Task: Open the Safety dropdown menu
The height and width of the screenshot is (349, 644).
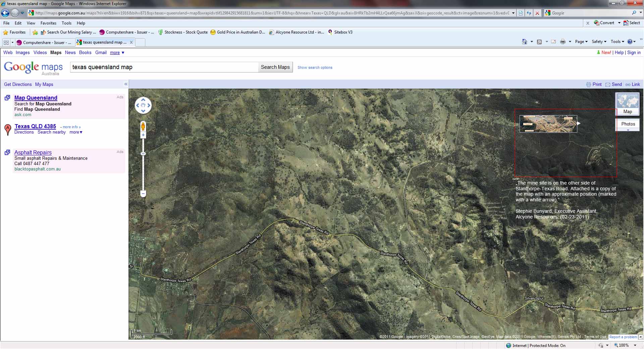Action: (599, 42)
